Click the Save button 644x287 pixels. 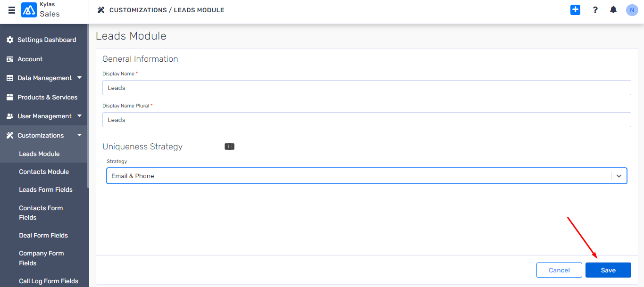click(x=608, y=270)
